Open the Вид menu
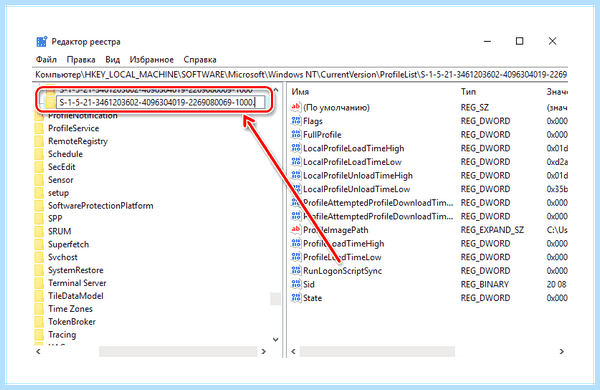The image size is (600, 390). (x=112, y=60)
